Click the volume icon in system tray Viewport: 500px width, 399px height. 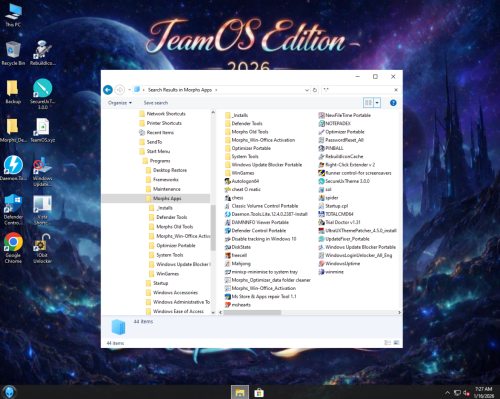[x=466, y=393]
